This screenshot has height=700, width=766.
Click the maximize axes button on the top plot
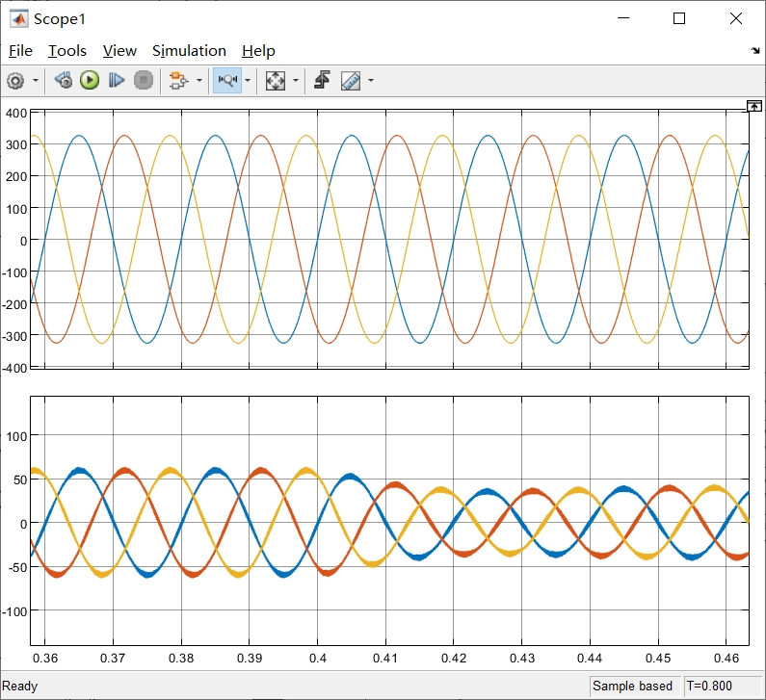(754, 106)
